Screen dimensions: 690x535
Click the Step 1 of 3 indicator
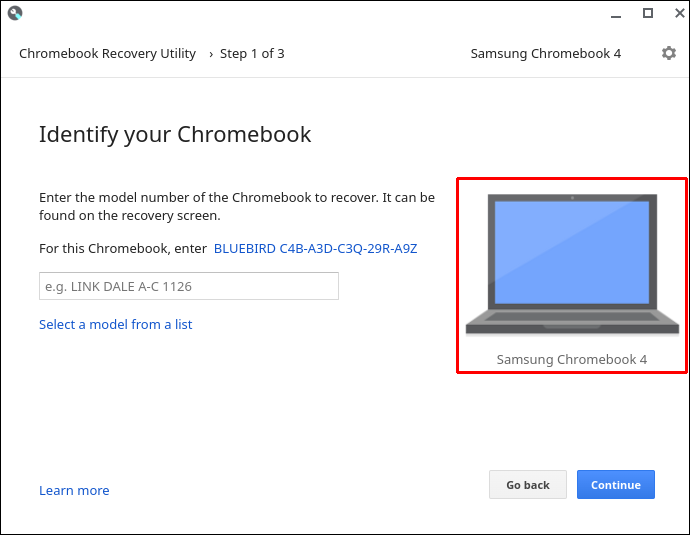[252, 54]
